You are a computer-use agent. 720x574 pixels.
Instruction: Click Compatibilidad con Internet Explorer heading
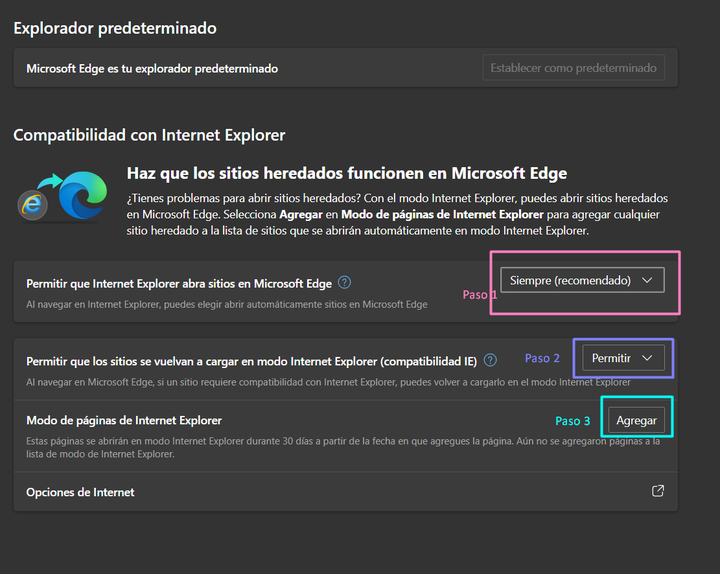tap(149, 135)
